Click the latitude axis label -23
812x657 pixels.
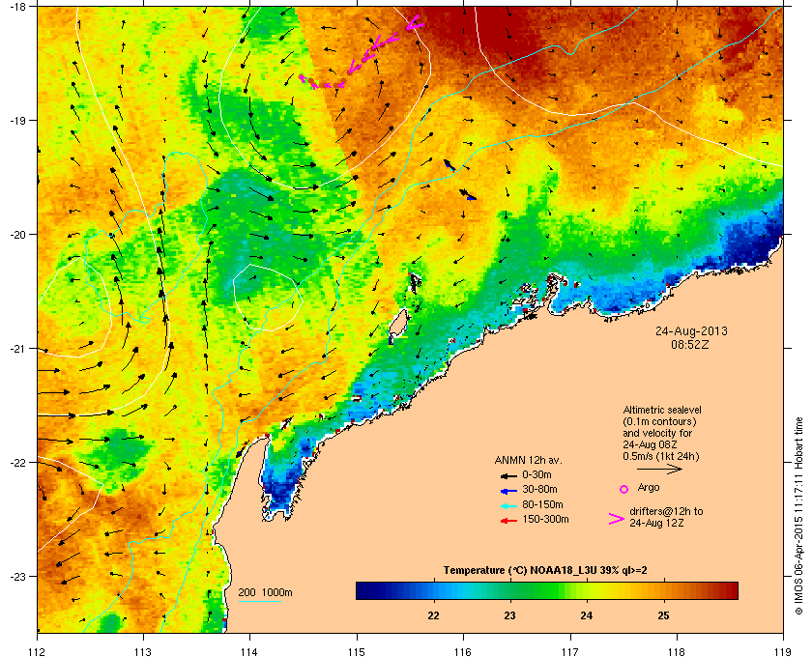pyautogui.click(x=17, y=576)
